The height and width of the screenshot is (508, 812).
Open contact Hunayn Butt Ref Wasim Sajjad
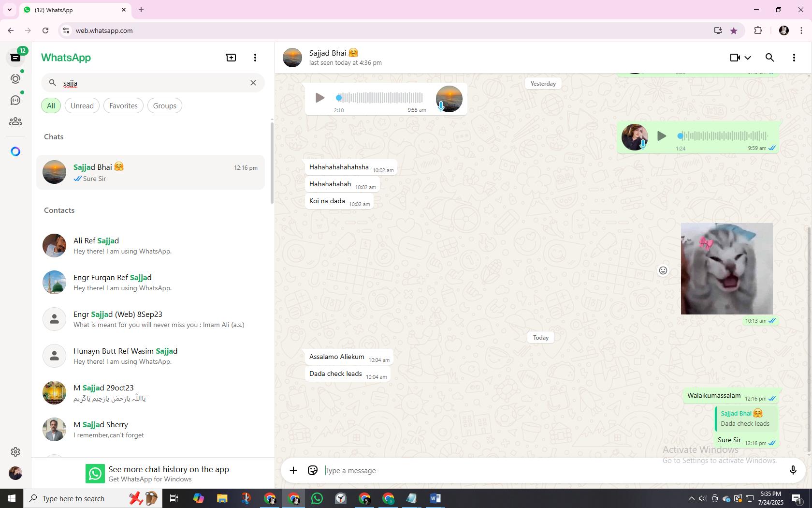coord(150,356)
